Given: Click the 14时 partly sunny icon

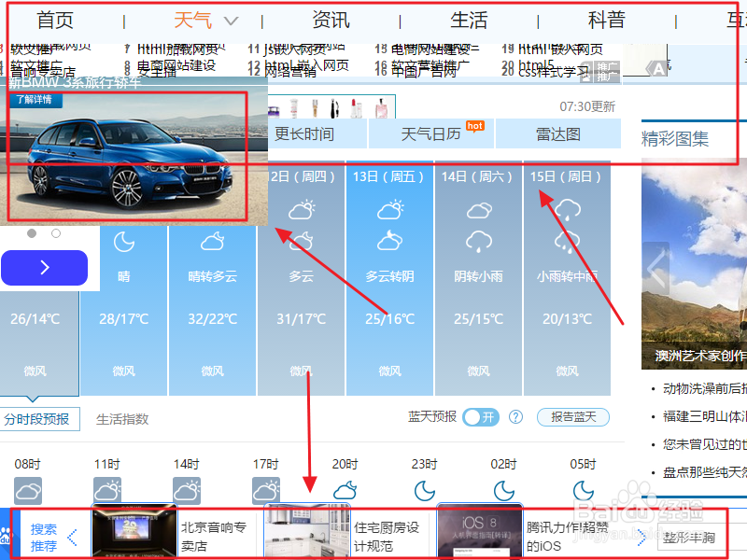Looking at the screenshot, I should tap(186, 491).
